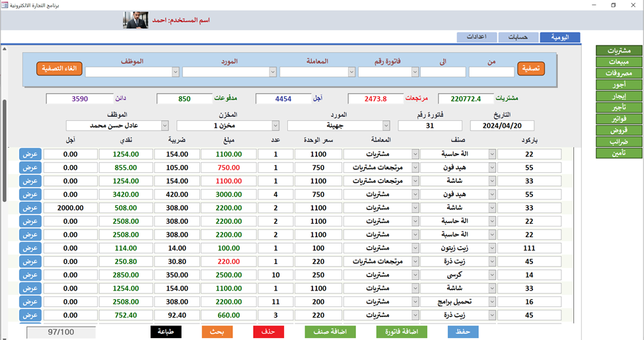This screenshot has height=340, width=644.
Task: Click عرض for the كرسي row
Action: click(30, 275)
